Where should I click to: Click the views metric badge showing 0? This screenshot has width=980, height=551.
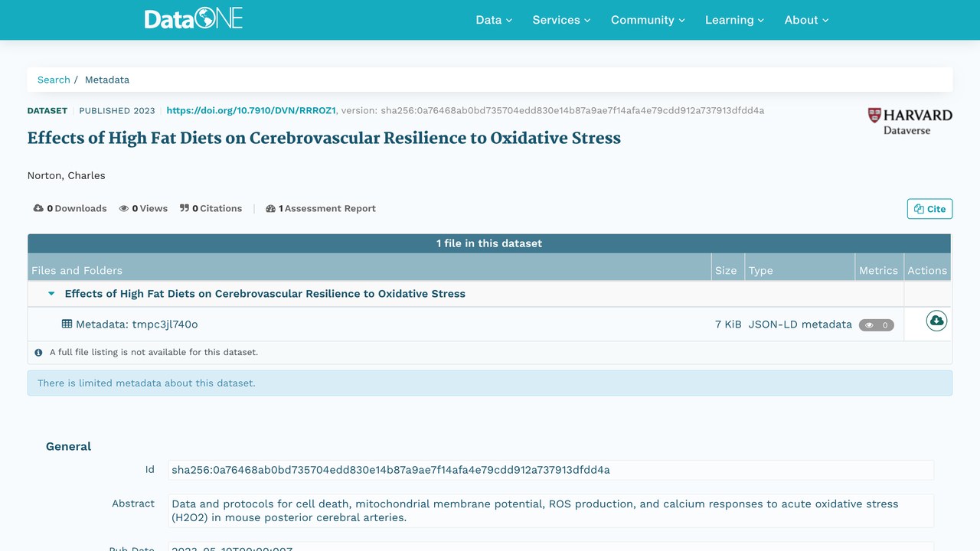pyautogui.click(x=877, y=324)
